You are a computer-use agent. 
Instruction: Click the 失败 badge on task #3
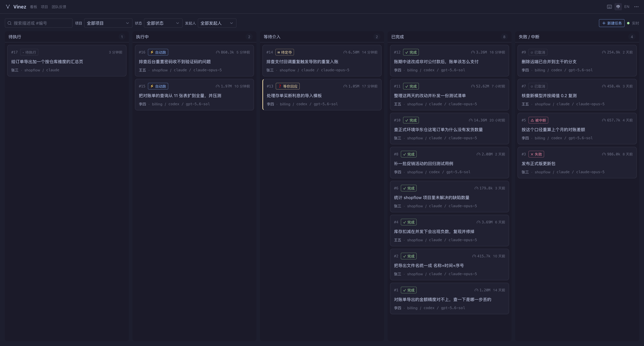536,154
